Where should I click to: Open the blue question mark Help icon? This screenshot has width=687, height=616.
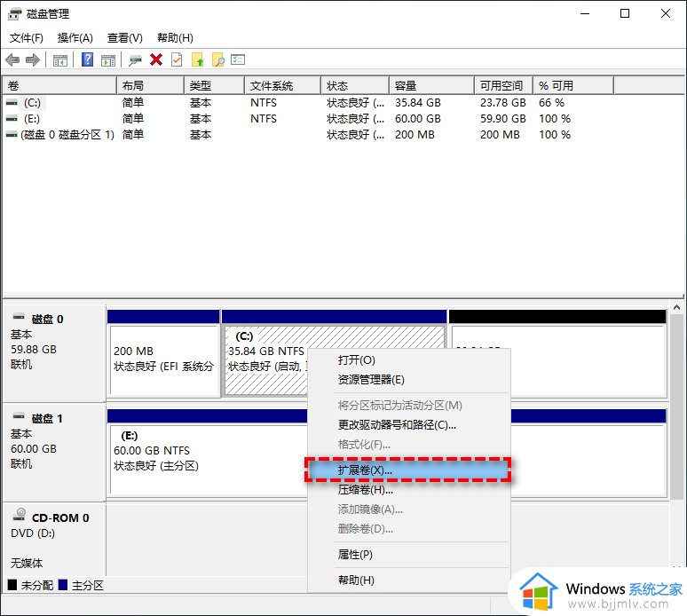click(x=87, y=59)
